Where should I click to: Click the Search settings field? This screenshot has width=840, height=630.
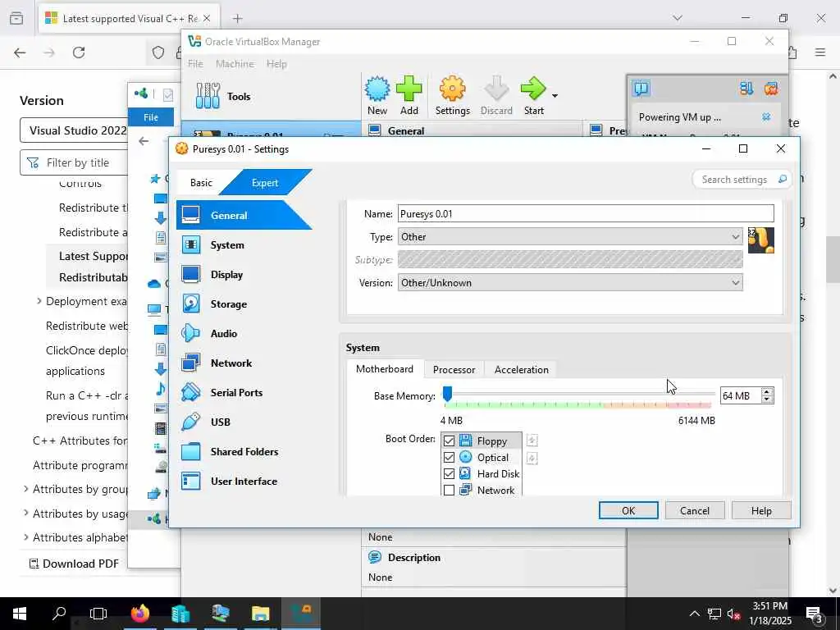pos(742,180)
